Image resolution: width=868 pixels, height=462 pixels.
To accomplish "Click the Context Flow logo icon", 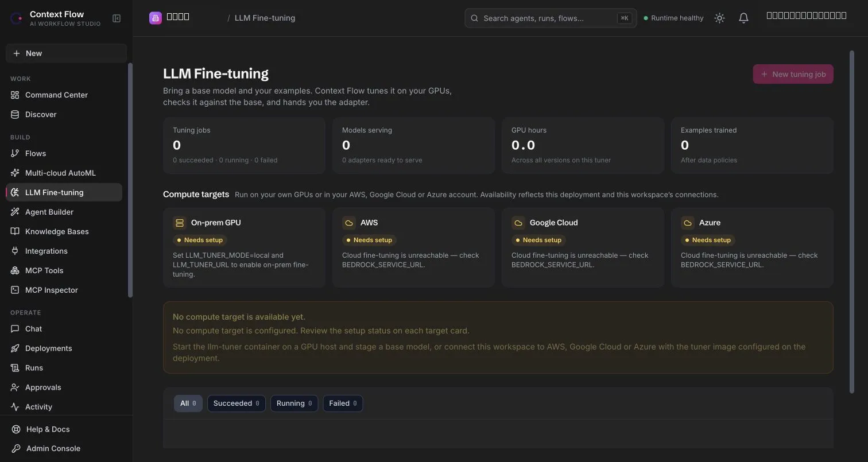I will click(x=17, y=18).
